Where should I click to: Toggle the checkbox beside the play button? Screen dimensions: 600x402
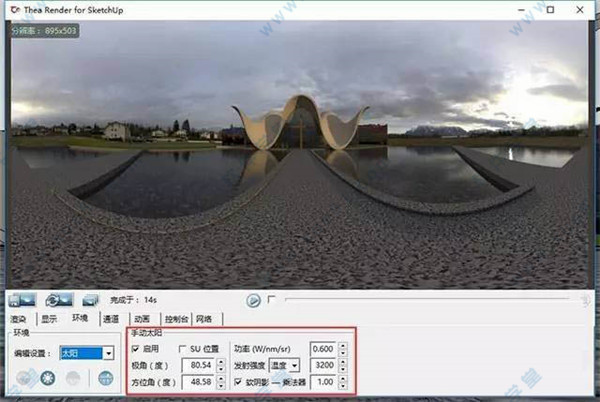(x=271, y=299)
